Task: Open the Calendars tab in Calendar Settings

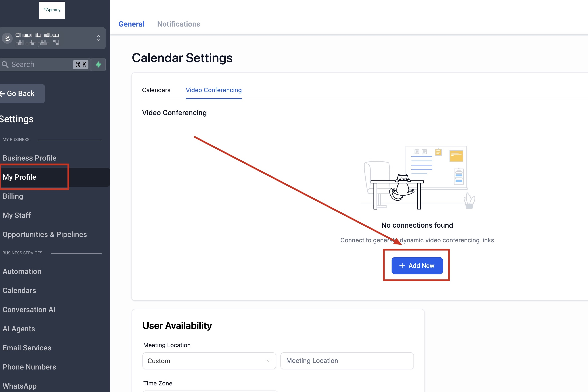Action: coord(156,90)
